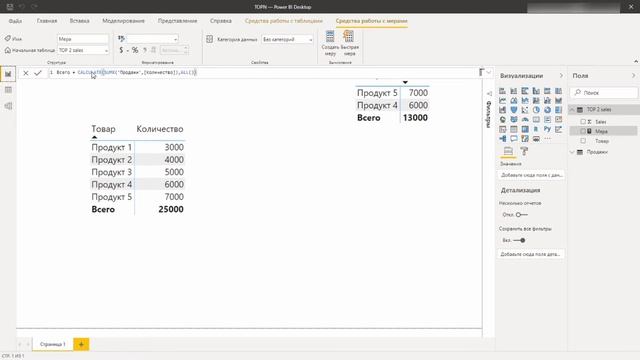
Task: Expand the formula bar chevron
Action: click(x=489, y=73)
